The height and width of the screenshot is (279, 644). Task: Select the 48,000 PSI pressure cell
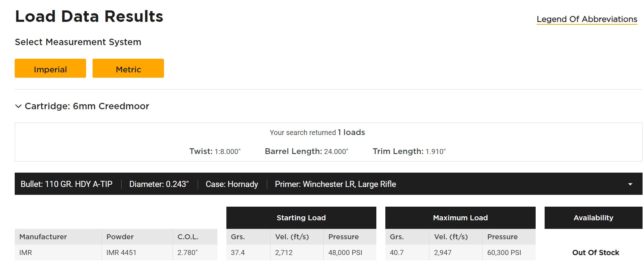(x=345, y=252)
